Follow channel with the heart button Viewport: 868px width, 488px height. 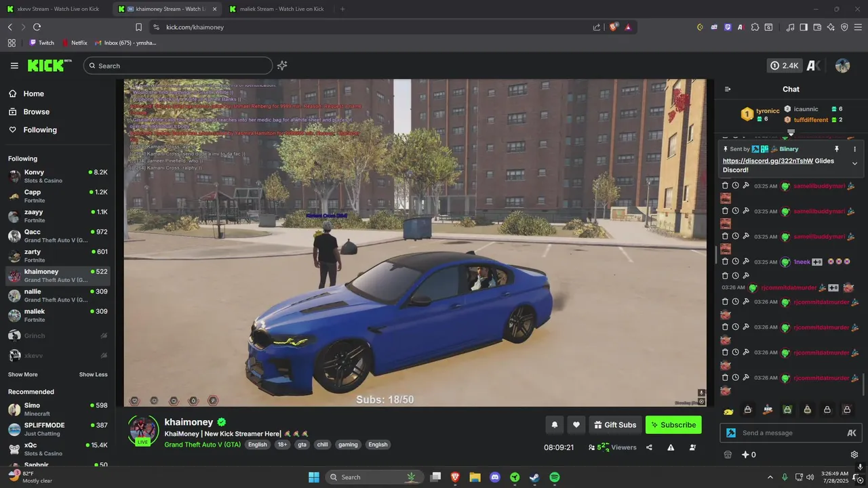point(576,425)
